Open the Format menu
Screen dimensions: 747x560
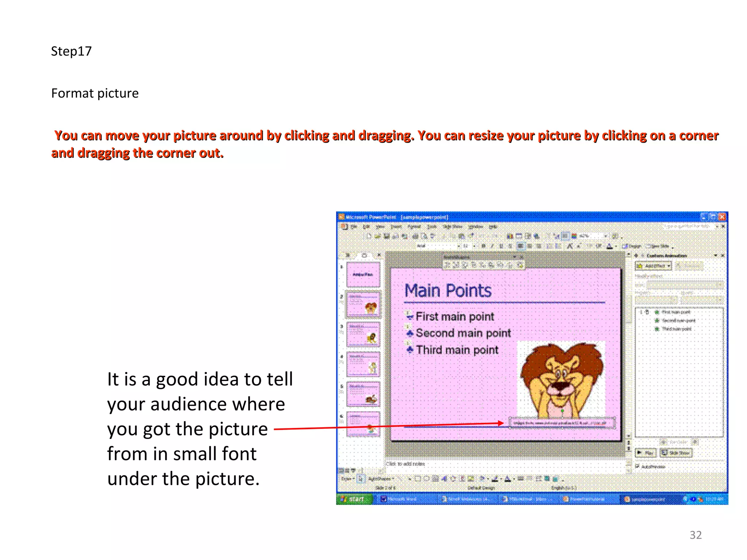click(x=414, y=227)
